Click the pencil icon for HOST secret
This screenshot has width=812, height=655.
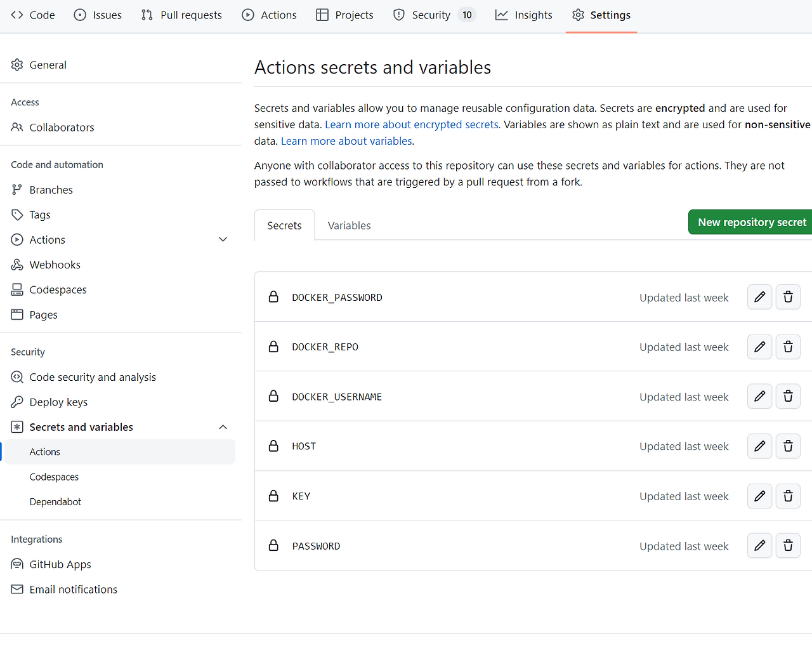pyautogui.click(x=759, y=446)
